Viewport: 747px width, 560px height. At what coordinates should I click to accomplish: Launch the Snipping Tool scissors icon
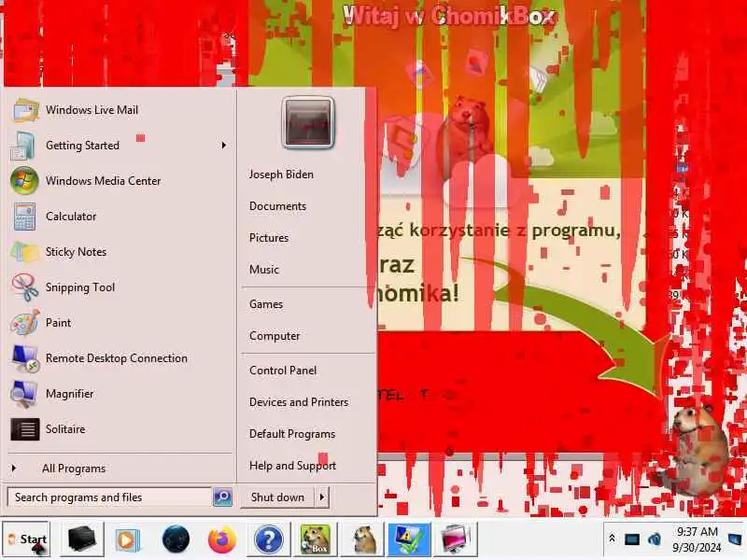point(25,287)
